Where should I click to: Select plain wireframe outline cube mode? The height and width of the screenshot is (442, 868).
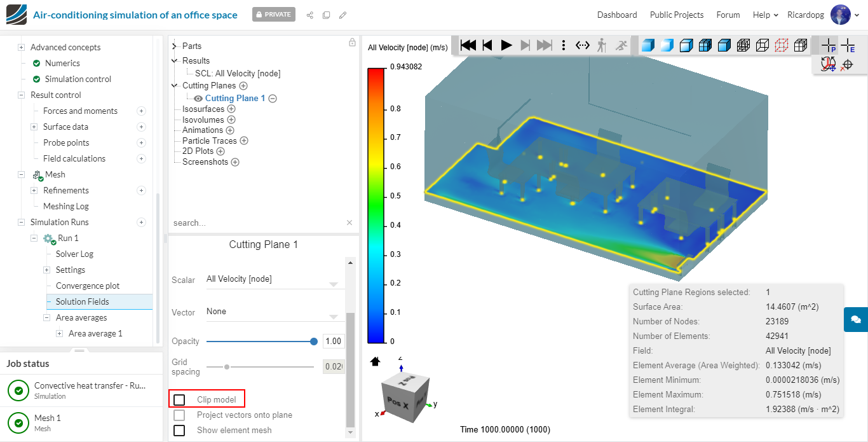(x=763, y=45)
